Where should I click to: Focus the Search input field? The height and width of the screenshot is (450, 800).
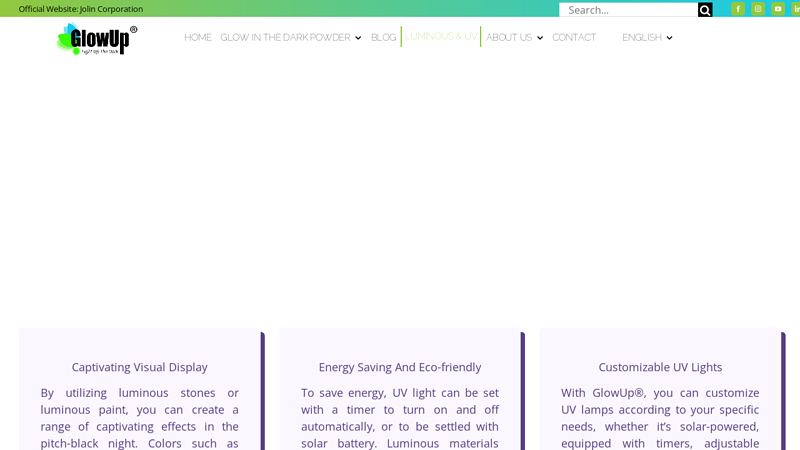click(629, 10)
